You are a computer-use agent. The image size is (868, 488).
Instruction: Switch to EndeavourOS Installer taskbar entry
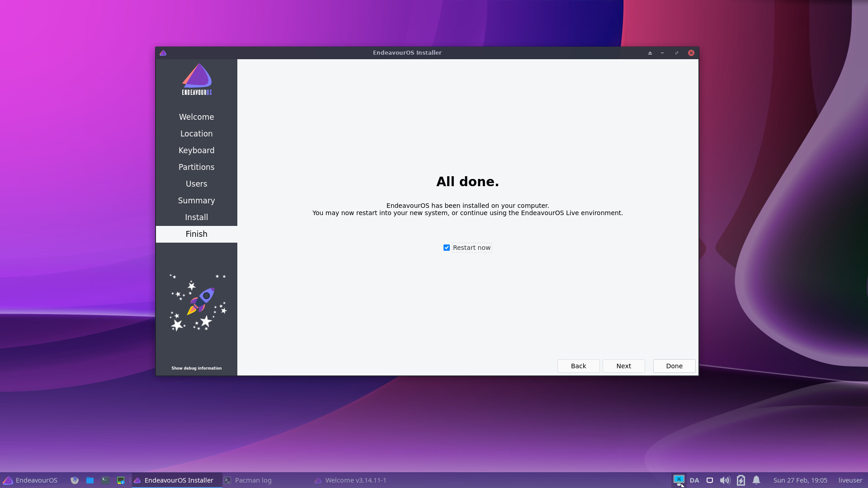tap(177, 480)
